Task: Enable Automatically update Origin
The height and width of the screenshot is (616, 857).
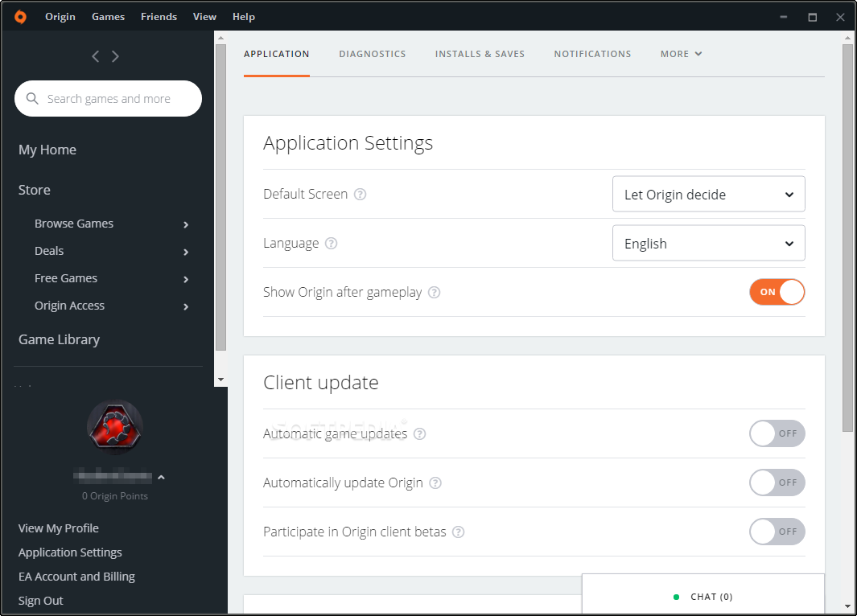Action: 777,483
